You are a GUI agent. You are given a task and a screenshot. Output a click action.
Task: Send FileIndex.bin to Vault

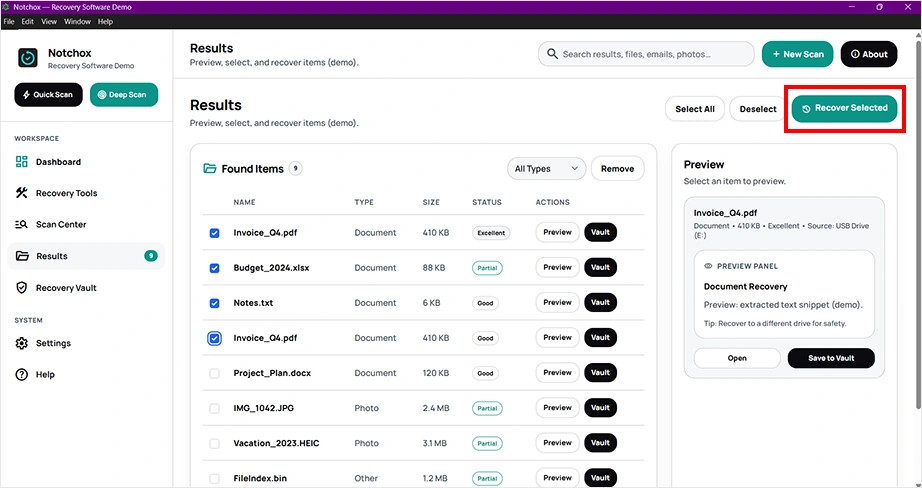(x=600, y=478)
